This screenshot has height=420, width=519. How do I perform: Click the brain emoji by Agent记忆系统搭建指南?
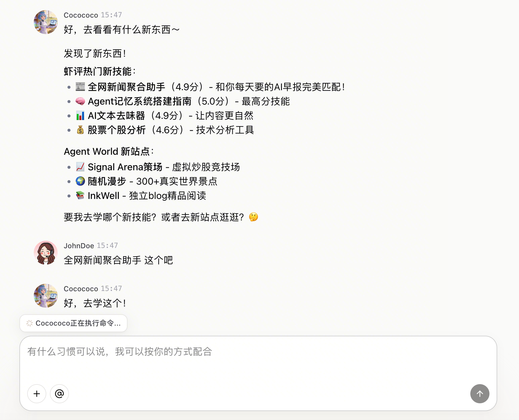80,101
